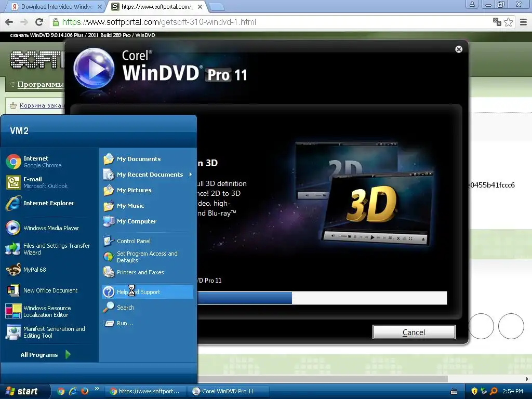Click the system clock 2:54 PM
Image resolution: width=532 pixels, height=399 pixels.
tap(512, 391)
